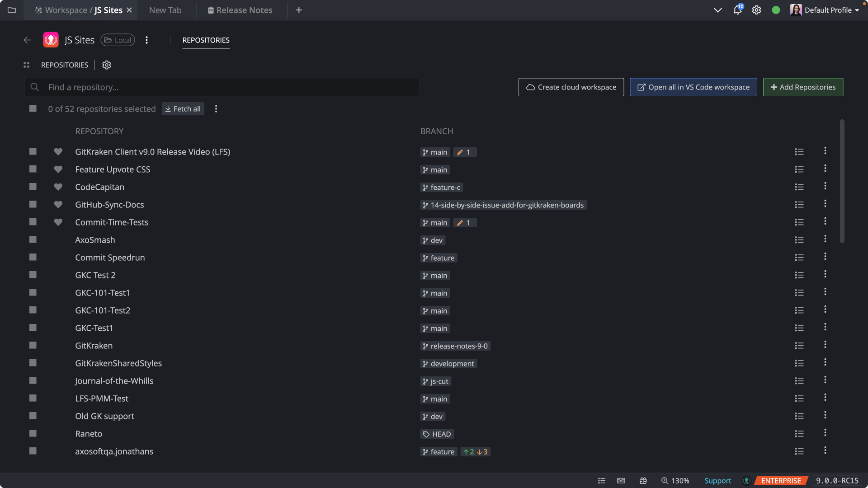Click the feature-c branch label
Screen dimensions: 868x488
pos(441,188)
